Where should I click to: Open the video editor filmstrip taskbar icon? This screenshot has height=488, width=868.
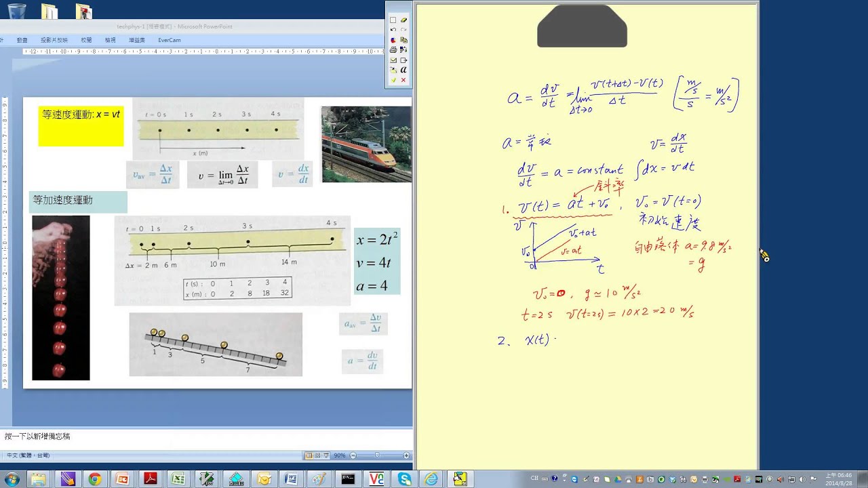pyautogui.click(x=235, y=479)
